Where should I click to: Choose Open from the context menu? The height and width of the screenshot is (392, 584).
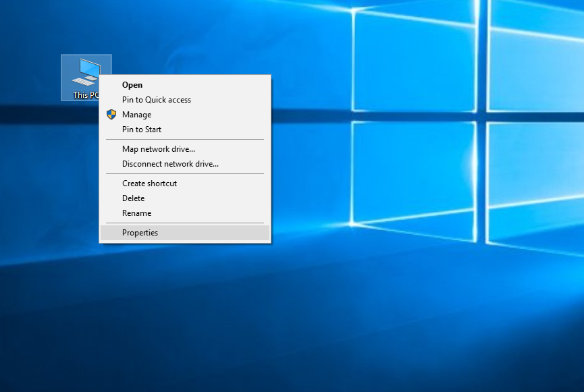[x=185, y=85]
